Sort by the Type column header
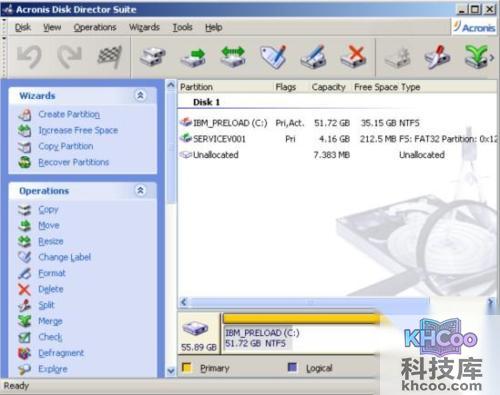The image size is (500, 395). tap(411, 87)
